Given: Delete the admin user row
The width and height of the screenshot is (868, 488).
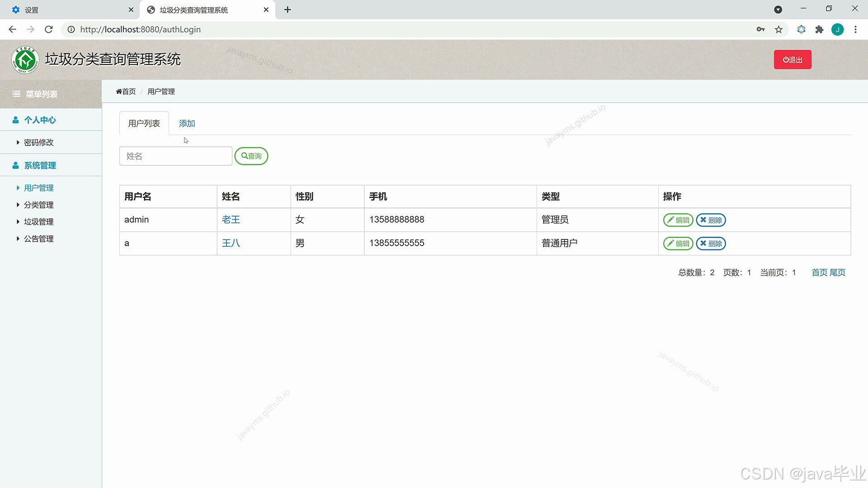Looking at the screenshot, I should [711, 220].
